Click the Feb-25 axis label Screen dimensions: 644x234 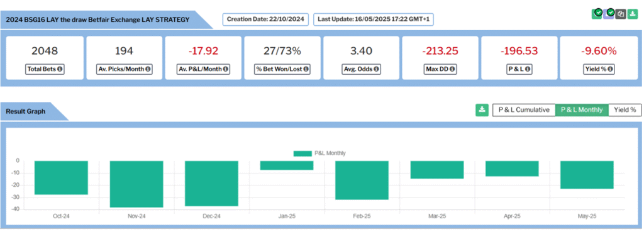pyautogui.click(x=362, y=216)
